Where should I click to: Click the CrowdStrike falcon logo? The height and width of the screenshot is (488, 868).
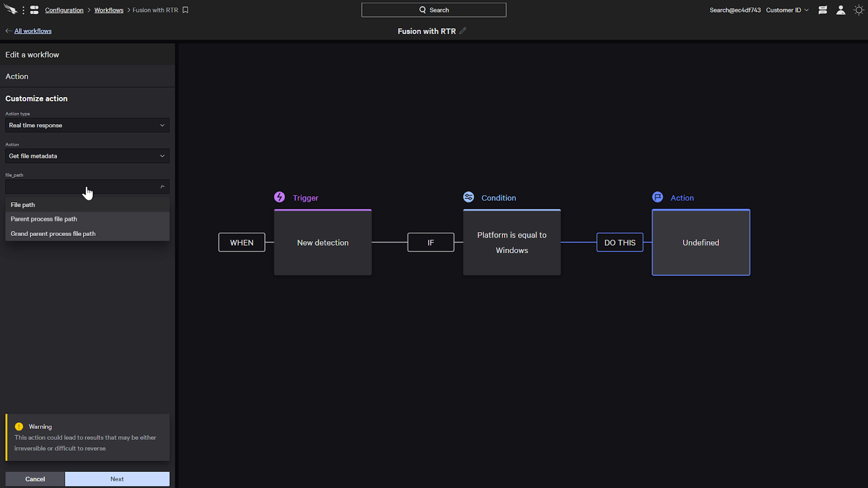10,10
